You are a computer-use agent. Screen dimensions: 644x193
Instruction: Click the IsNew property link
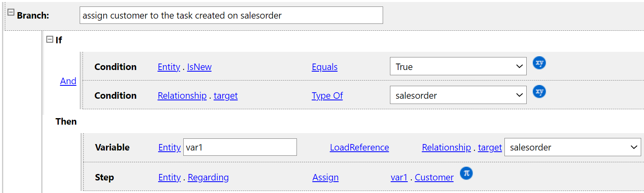point(199,67)
